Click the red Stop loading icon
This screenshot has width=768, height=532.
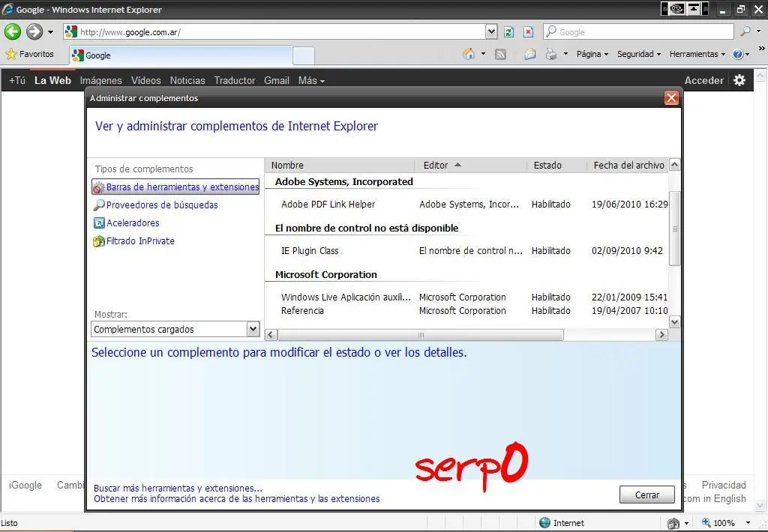528,32
